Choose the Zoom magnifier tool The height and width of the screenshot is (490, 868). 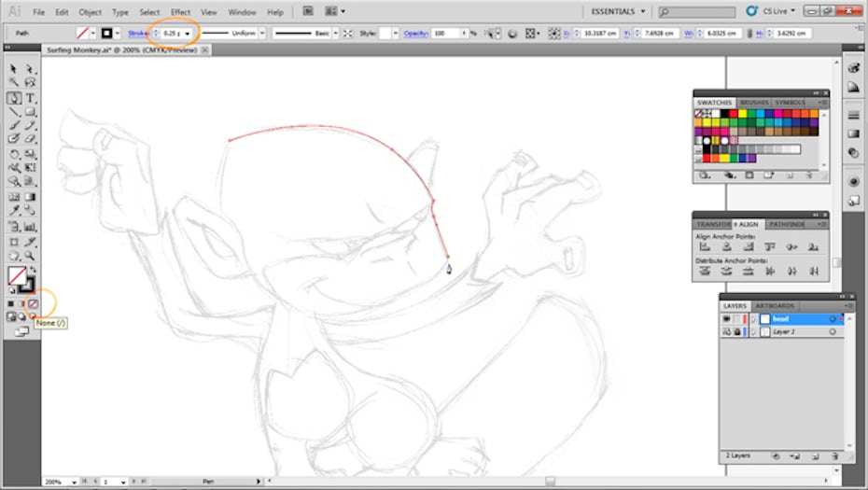pyautogui.click(x=31, y=255)
